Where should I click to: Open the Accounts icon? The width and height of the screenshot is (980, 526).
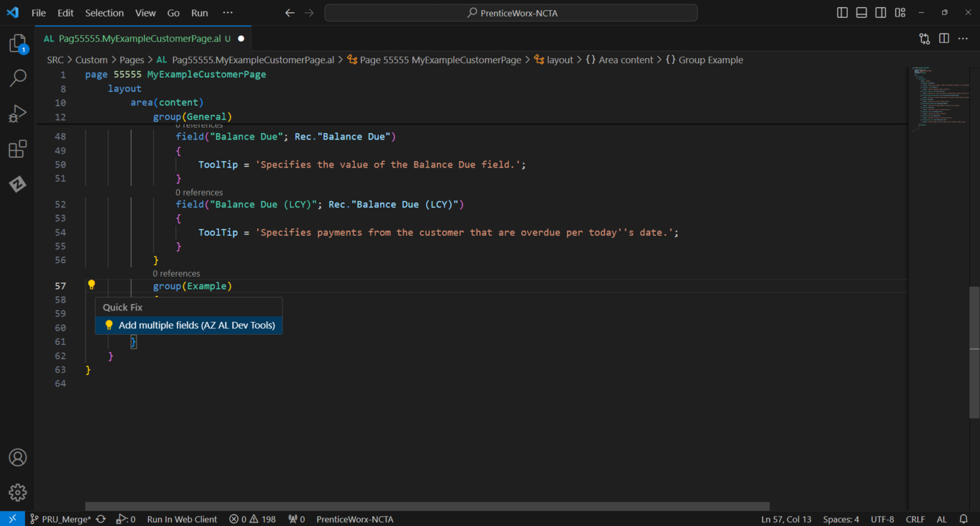pos(17,457)
